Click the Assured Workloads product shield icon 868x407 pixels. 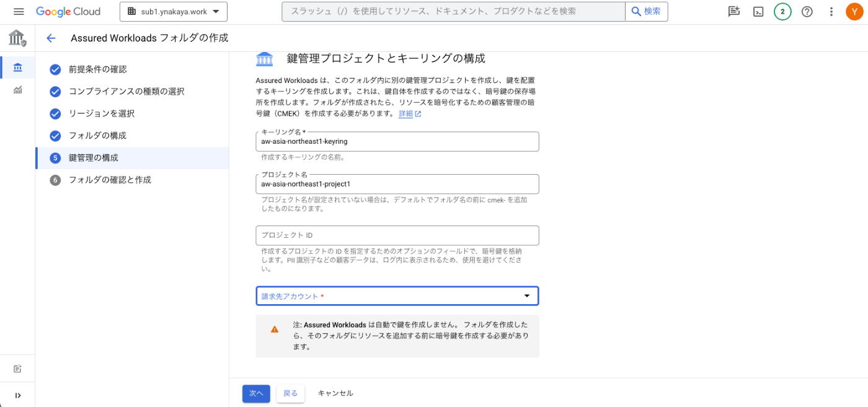(x=17, y=38)
